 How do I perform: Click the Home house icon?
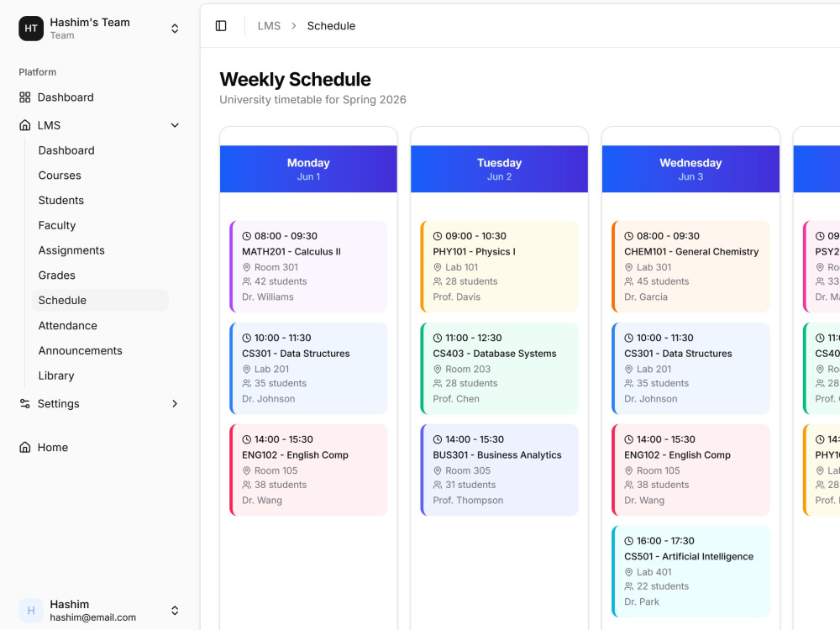[x=24, y=448]
